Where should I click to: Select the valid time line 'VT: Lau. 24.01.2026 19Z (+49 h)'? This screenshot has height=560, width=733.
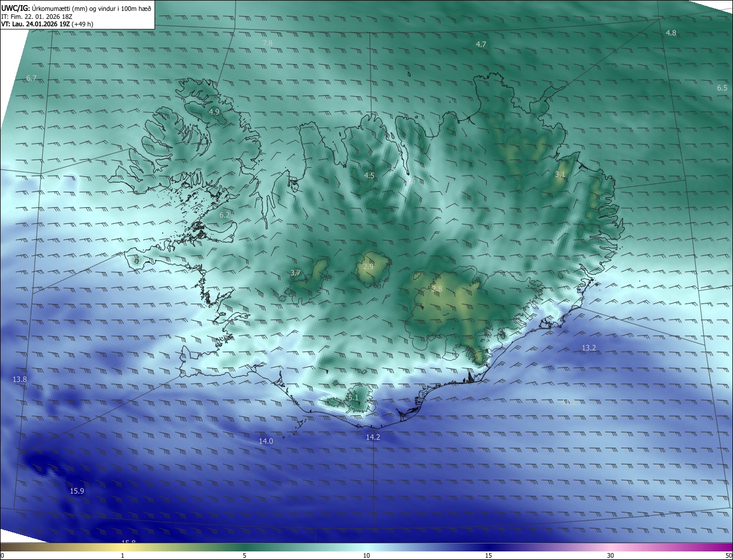point(47,24)
